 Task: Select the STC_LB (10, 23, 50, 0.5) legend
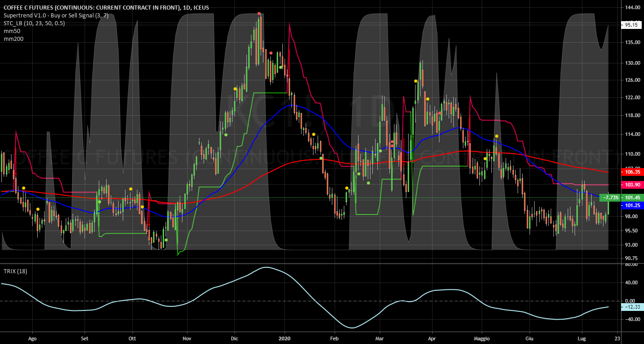point(34,23)
